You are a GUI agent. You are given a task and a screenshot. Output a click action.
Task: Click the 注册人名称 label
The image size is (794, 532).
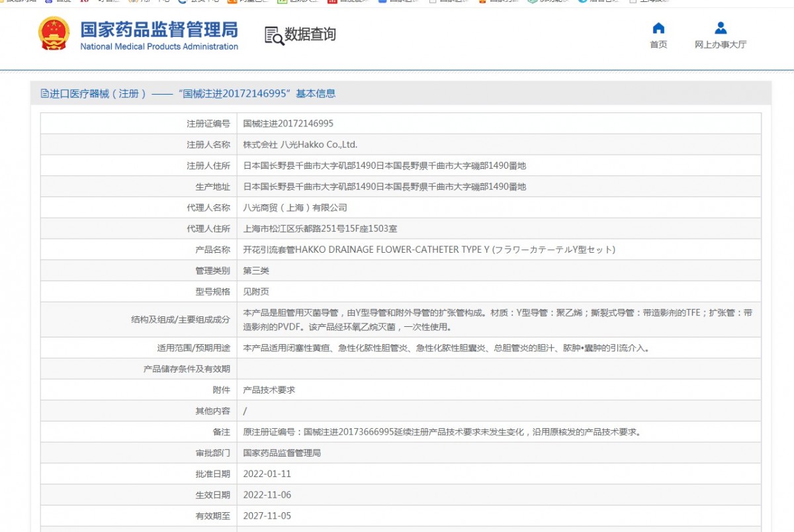(x=208, y=144)
